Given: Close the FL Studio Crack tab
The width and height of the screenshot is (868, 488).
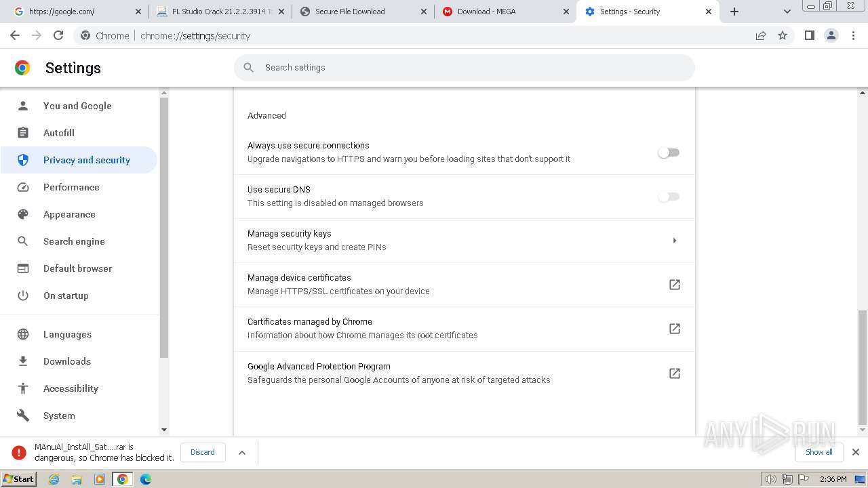Looking at the screenshot, I should 281,12.
